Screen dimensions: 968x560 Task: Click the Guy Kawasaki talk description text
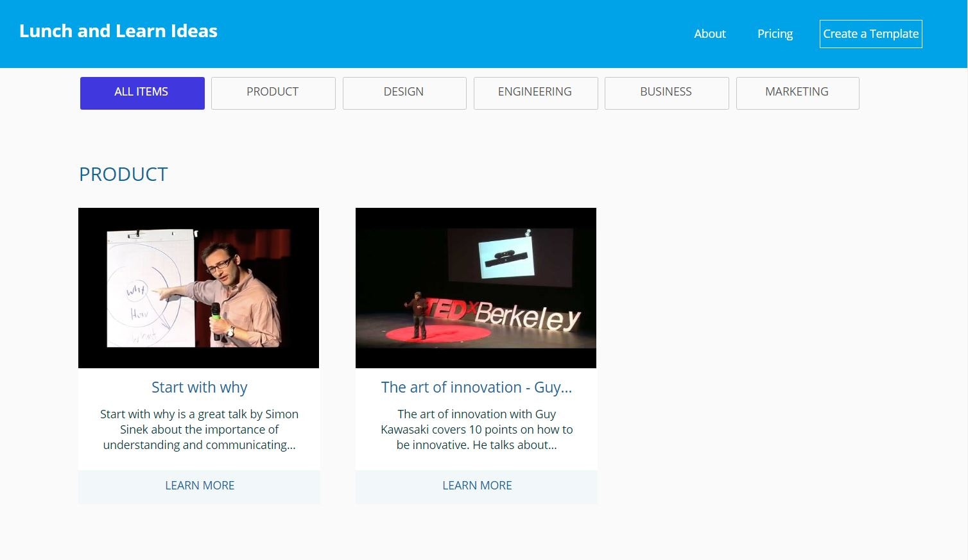(x=476, y=429)
